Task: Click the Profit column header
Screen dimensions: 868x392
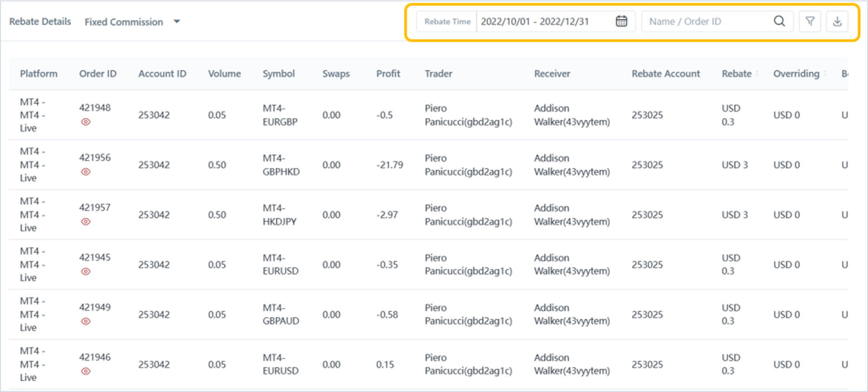Action: (388, 73)
